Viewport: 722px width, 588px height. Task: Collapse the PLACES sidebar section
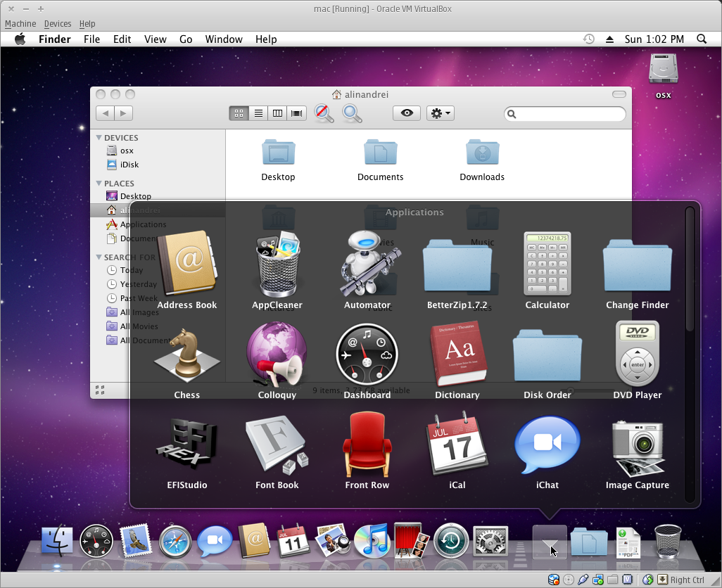(99, 184)
